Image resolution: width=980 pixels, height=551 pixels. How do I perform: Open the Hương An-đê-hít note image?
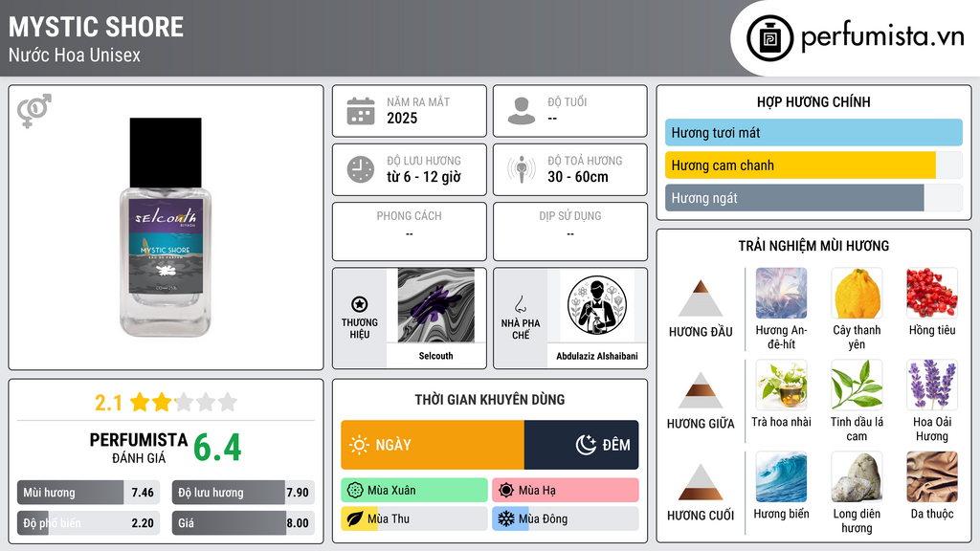point(781,294)
